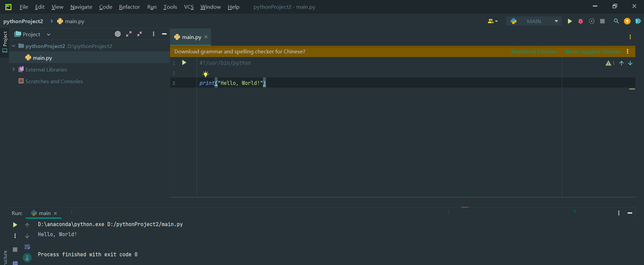This screenshot has height=265, width=644.
Task: Click the yellow warning stripe mark on scrollbar
Action: [632, 89]
